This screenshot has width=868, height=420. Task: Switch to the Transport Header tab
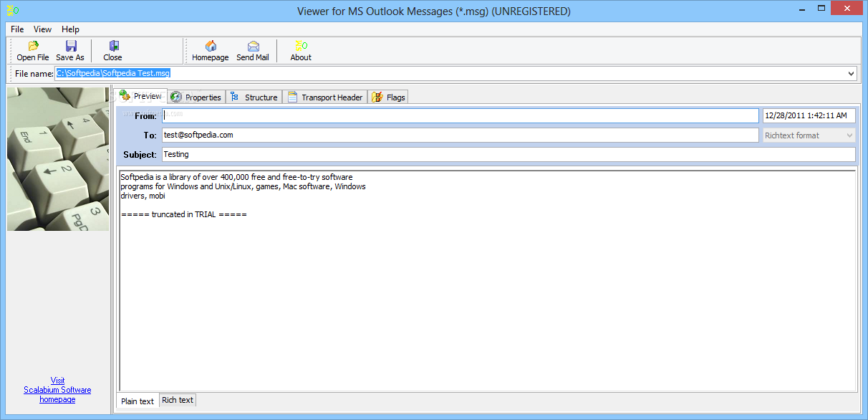(x=325, y=97)
